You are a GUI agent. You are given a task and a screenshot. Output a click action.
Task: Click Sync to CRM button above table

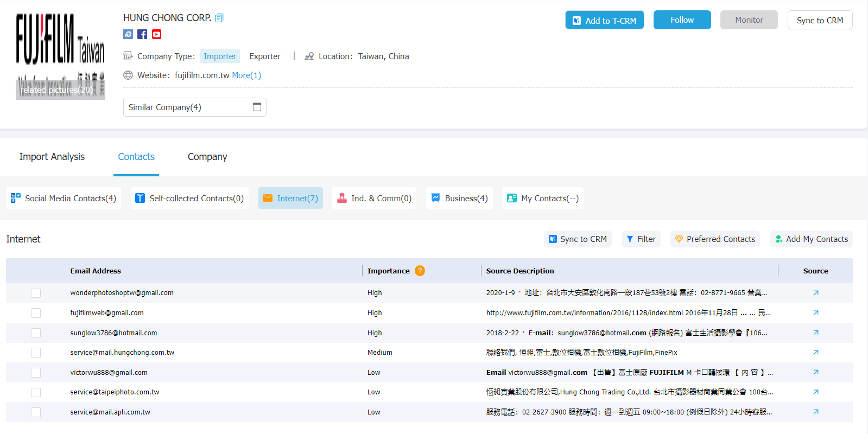[x=578, y=239]
